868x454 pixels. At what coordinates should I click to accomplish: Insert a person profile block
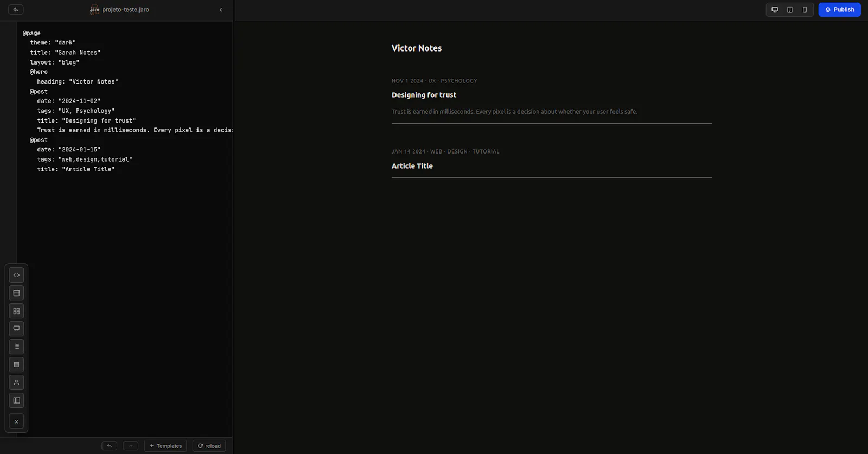pyautogui.click(x=16, y=382)
